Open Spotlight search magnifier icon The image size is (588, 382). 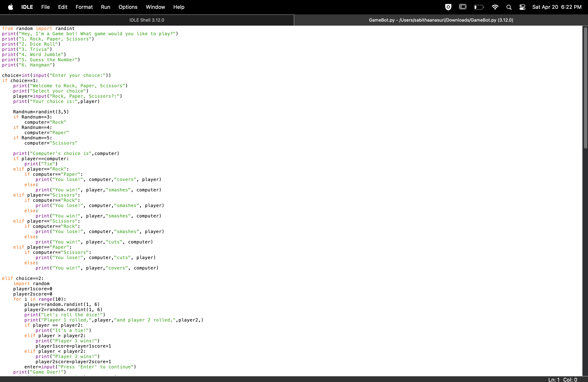[x=509, y=7]
